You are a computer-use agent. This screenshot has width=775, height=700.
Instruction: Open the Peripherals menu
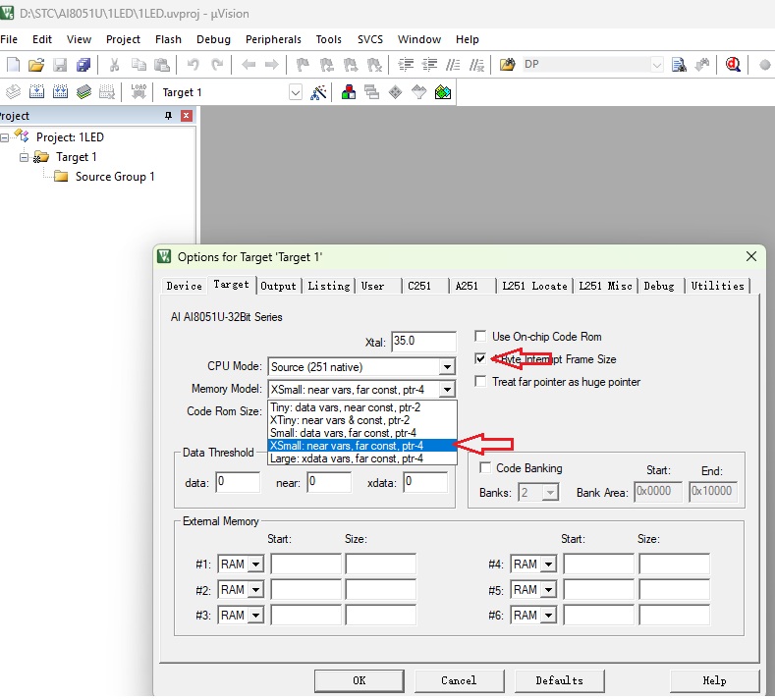[273, 39]
